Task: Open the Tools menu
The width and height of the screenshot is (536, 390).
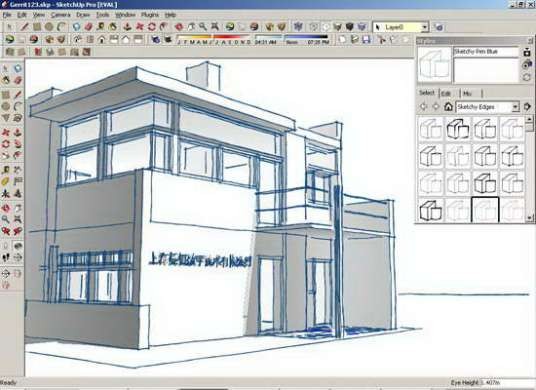Action: click(102, 15)
